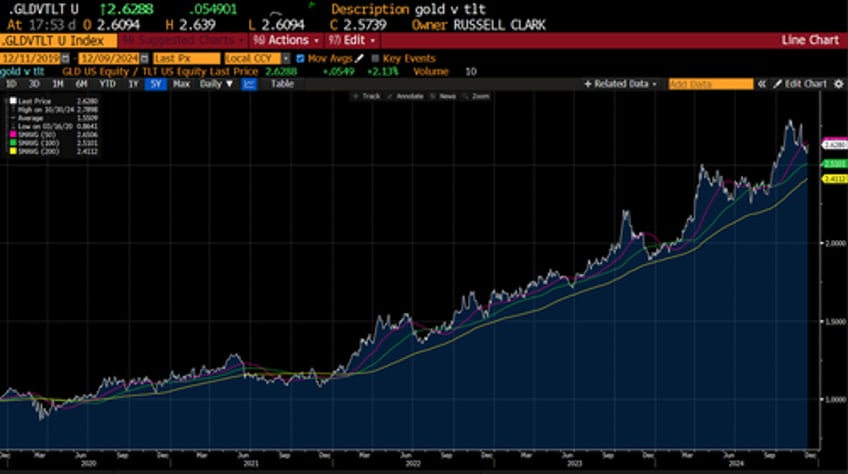Viewport: 848px width, 474px height.
Task: Click the Average legend row
Action: coord(57,118)
